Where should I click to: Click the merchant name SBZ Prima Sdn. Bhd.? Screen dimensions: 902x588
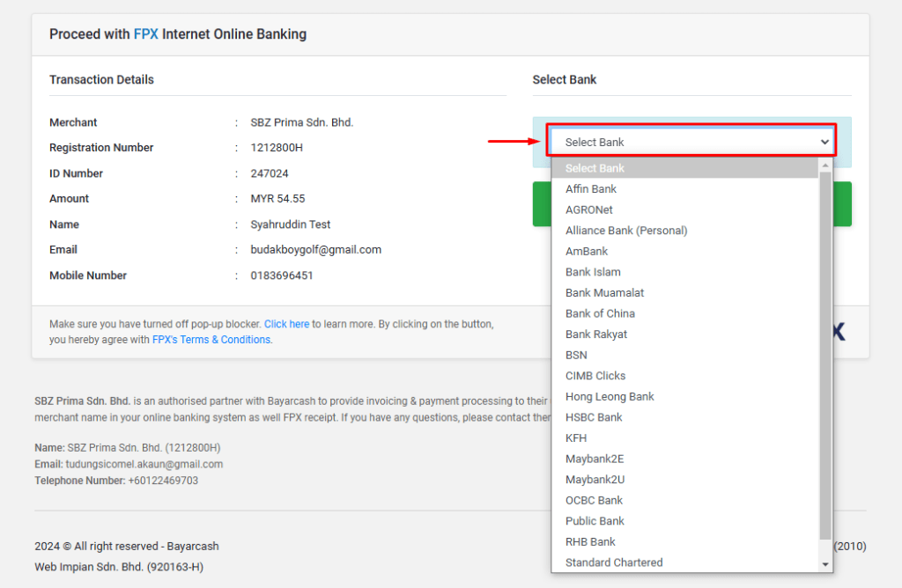302,122
